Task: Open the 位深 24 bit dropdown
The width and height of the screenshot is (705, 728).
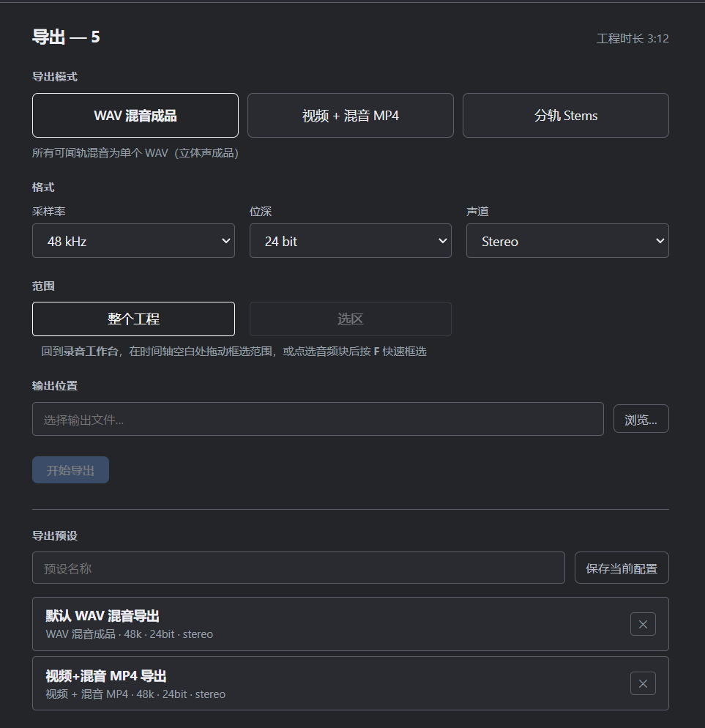Action: pyautogui.click(x=351, y=240)
